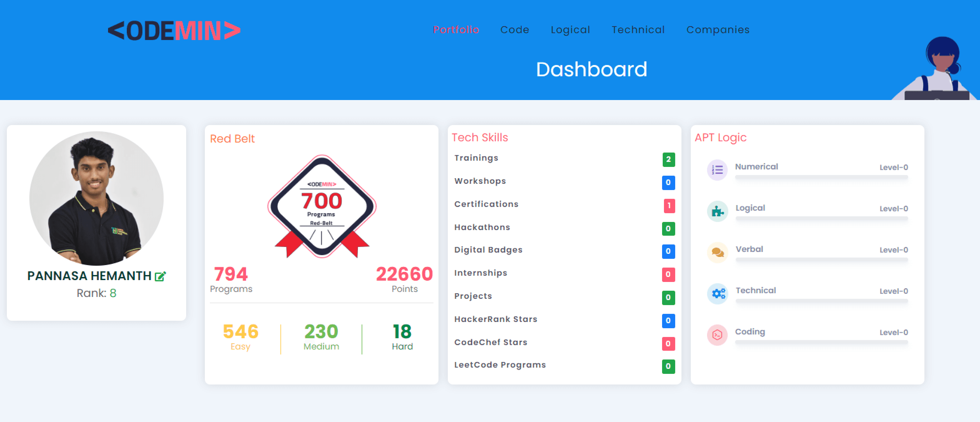The image size is (980, 422).
Task: Click the Coding level progress bar
Action: pos(821,342)
